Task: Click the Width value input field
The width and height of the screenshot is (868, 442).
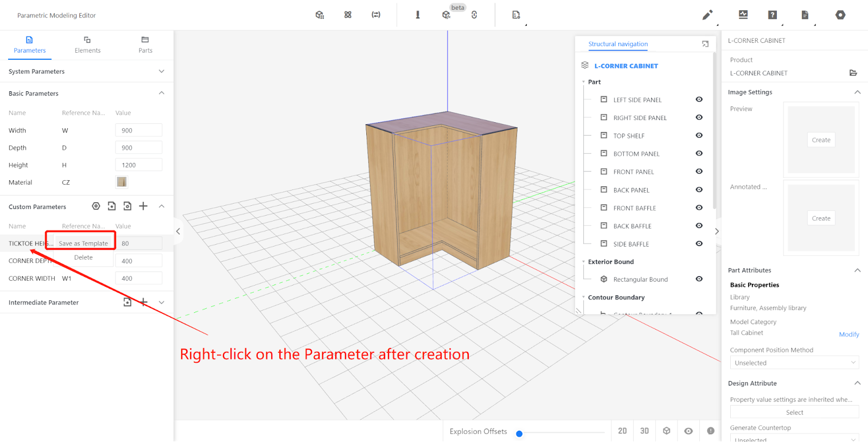Action: pyautogui.click(x=138, y=130)
